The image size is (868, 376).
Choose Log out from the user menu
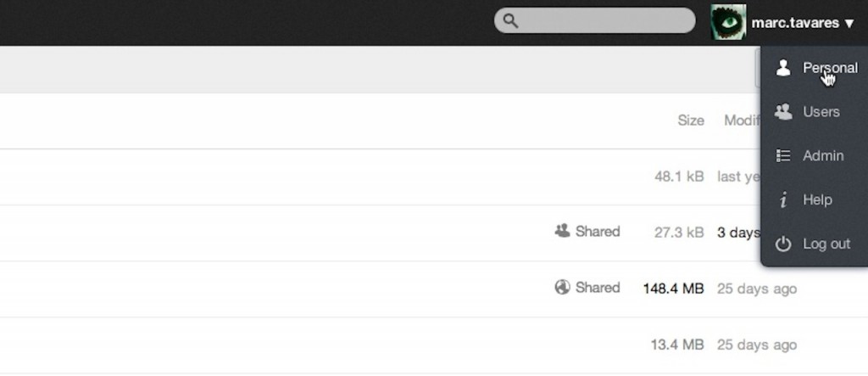[826, 244]
